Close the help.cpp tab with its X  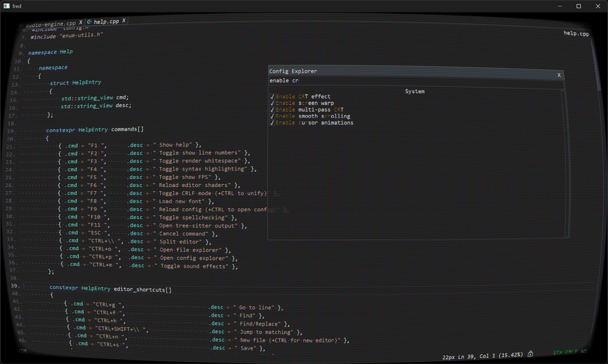pyautogui.click(x=124, y=20)
